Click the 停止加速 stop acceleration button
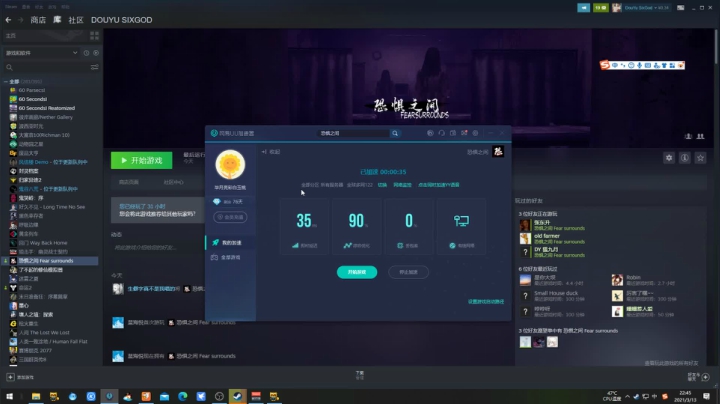The image size is (720, 404). [x=408, y=272]
